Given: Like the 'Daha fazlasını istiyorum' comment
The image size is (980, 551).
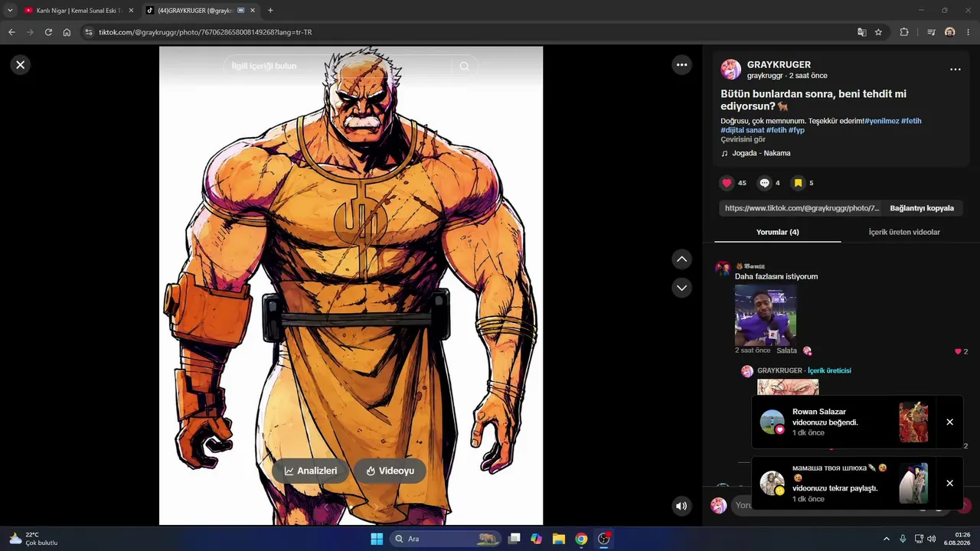Looking at the screenshot, I should click(x=958, y=351).
